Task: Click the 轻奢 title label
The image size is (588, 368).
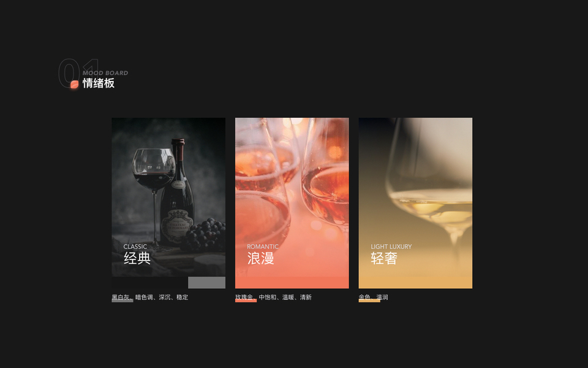Action: pos(384,258)
